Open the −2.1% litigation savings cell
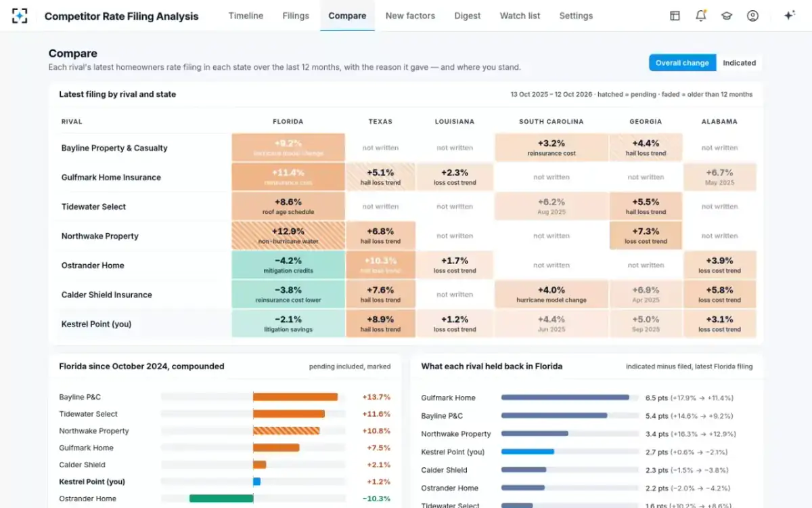The image size is (812, 508). pos(288,324)
